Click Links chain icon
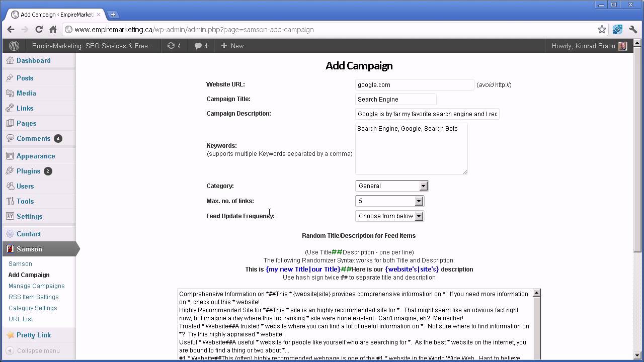 (10, 108)
